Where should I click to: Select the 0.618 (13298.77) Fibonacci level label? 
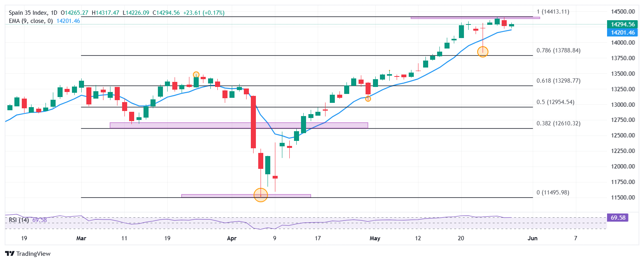pos(558,81)
